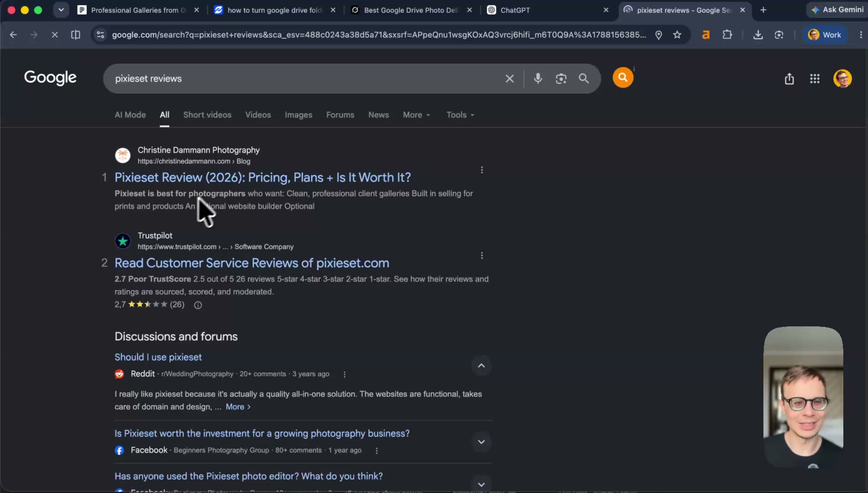Screen dimensions: 868x493
Task: Open 'Has anyone used the Pixieset photo editor' thread
Action: coord(249,477)
